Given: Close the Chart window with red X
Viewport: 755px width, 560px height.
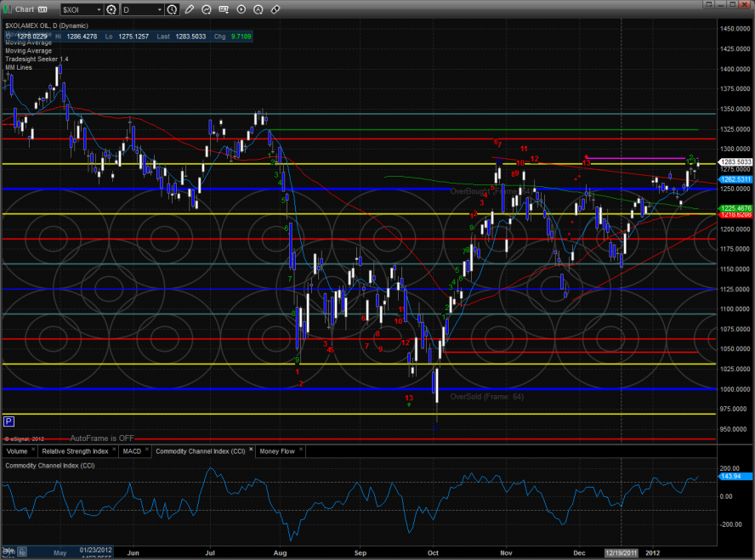Looking at the screenshot, I should click(x=745, y=4).
